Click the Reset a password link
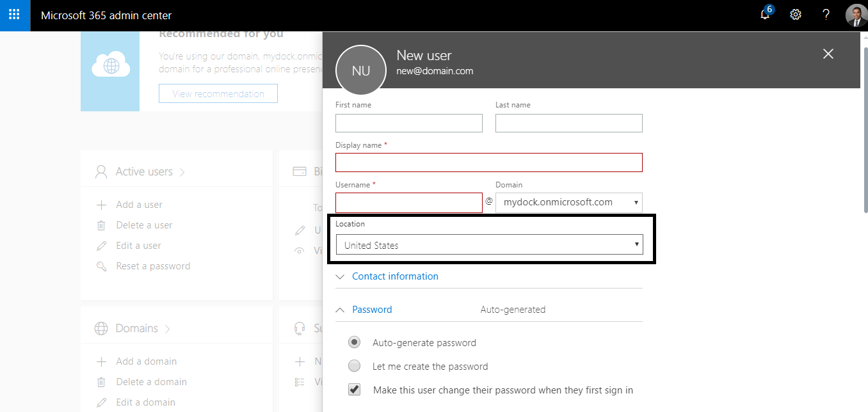Viewport: 868px width, 412px height. pyautogui.click(x=153, y=266)
